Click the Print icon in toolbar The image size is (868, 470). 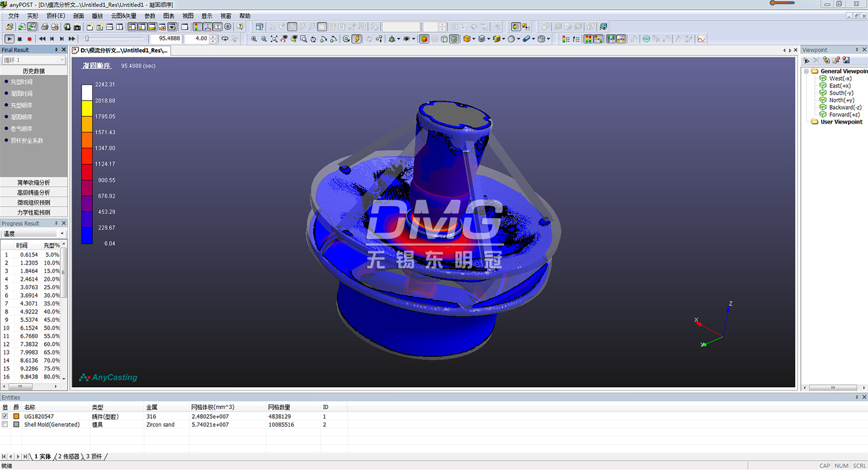point(45,27)
